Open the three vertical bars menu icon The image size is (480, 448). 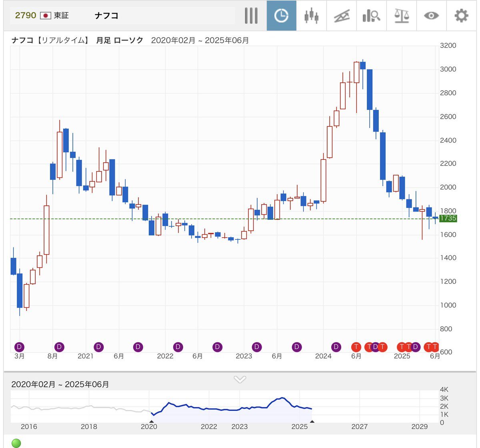click(x=251, y=16)
